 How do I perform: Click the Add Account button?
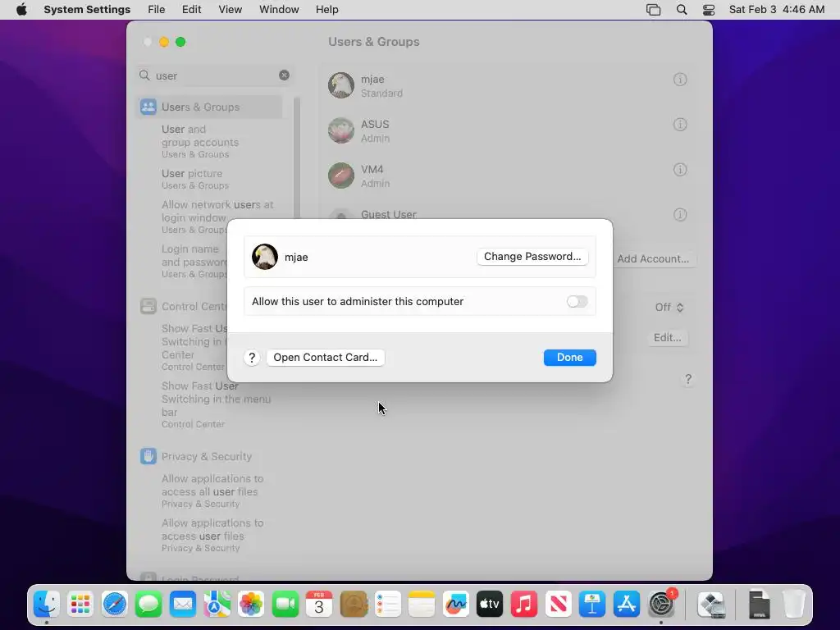point(653,258)
